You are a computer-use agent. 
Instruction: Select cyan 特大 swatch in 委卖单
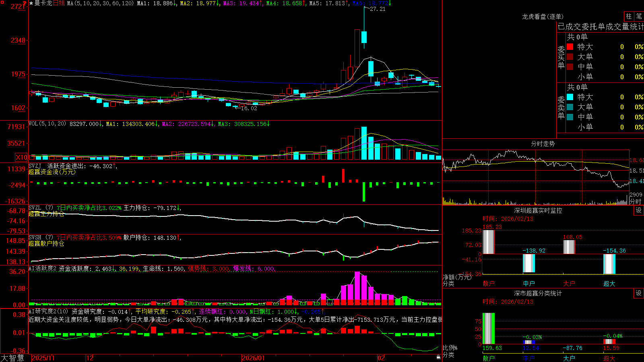point(570,97)
